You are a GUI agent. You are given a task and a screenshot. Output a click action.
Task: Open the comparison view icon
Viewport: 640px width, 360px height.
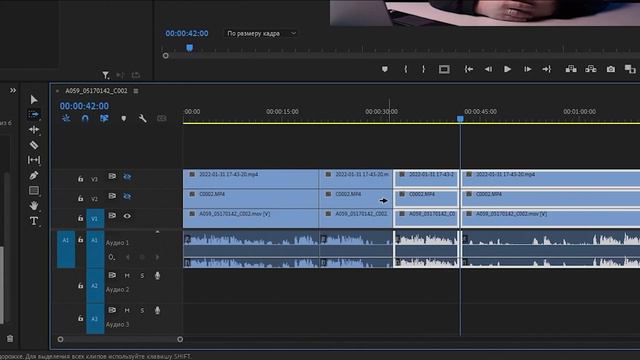[x=630, y=69]
